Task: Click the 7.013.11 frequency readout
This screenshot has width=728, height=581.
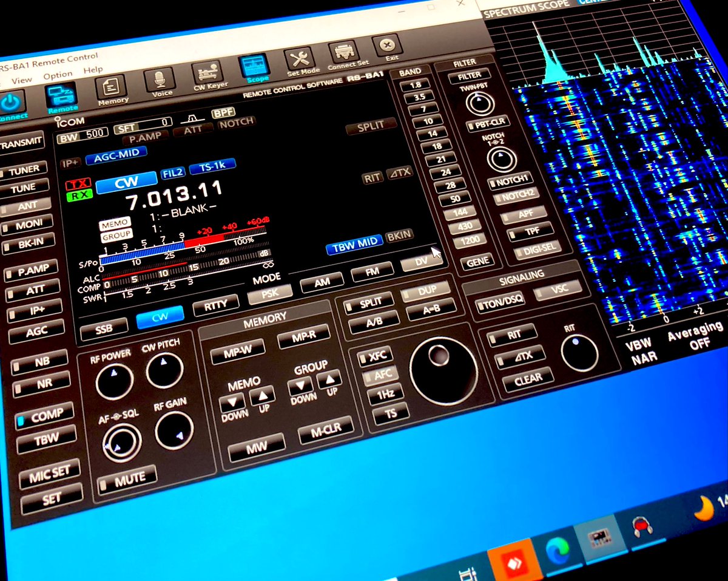Action: point(174,196)
